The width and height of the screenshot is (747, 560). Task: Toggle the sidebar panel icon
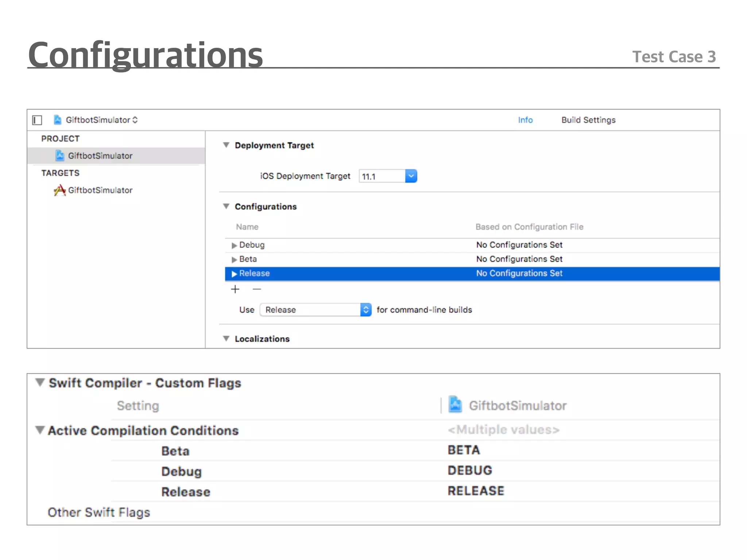pyautogui.click(x=37, y=120)
